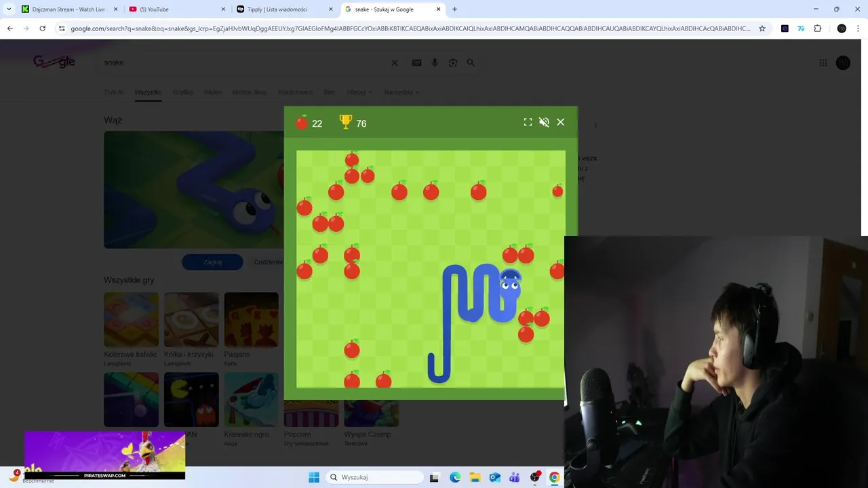Start voice search with microphone icon
The height and width of the screenshot is (488, 868).
click(x=435, y=62)
